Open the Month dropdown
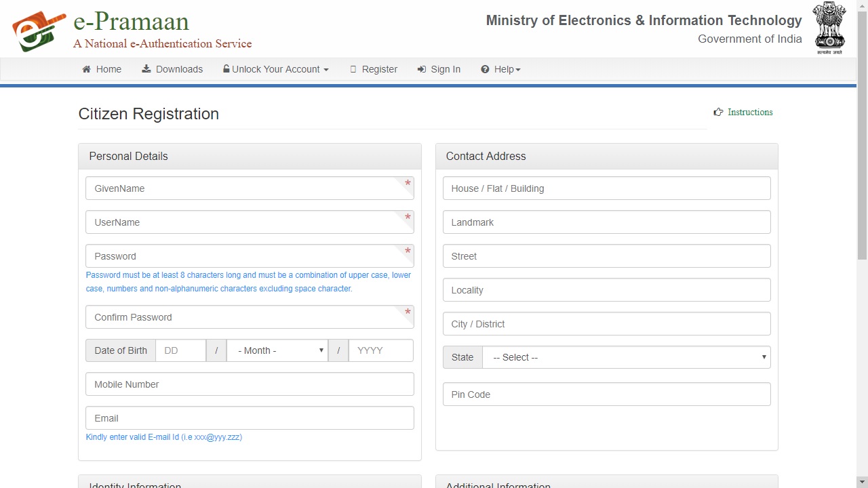 click(x=277, y=350)
